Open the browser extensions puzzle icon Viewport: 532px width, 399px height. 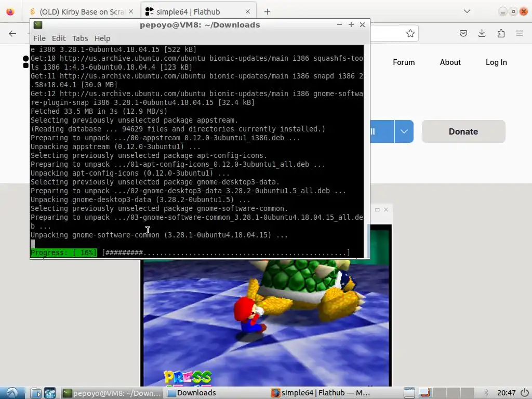(x=501, y=33)
